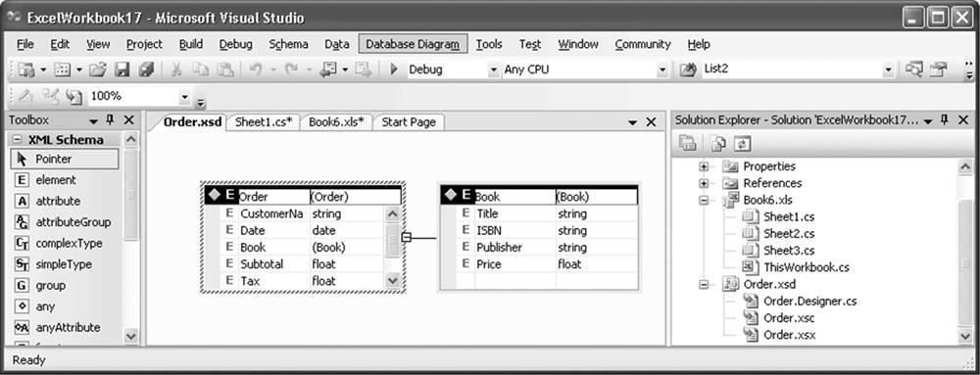Expand the Properties node in Solution Explorer
980x375 pixels.
pos(705,166)
